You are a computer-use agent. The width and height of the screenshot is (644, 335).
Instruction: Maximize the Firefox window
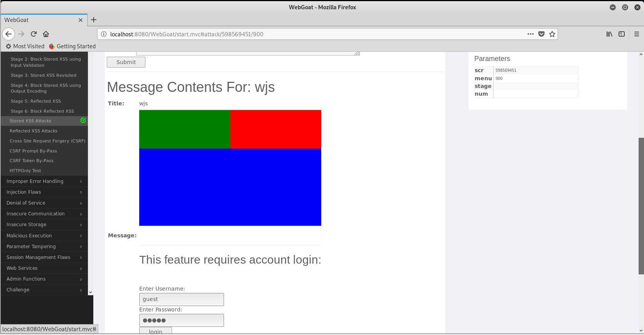pos(625,7)
